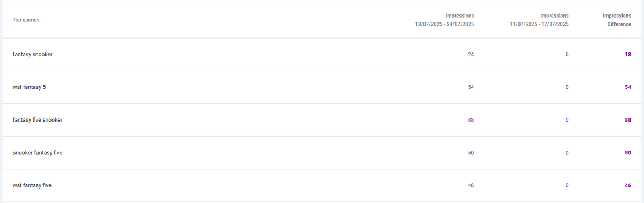The width and height of the screenshot is (644, 203).
Task: Click the 24 impressions value for fantasy snooker
Action: click(x=471, y=55)
